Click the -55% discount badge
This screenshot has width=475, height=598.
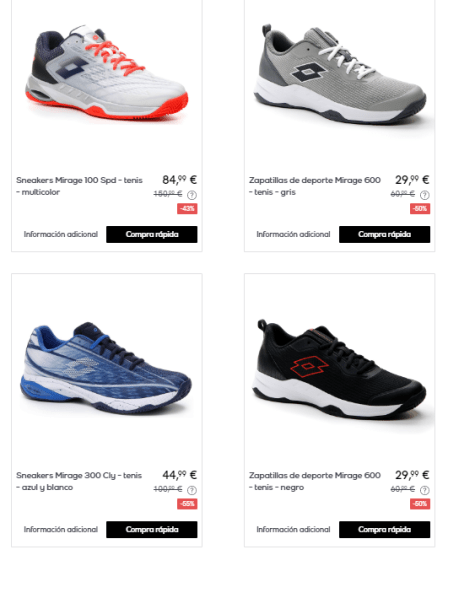[187, 504]
